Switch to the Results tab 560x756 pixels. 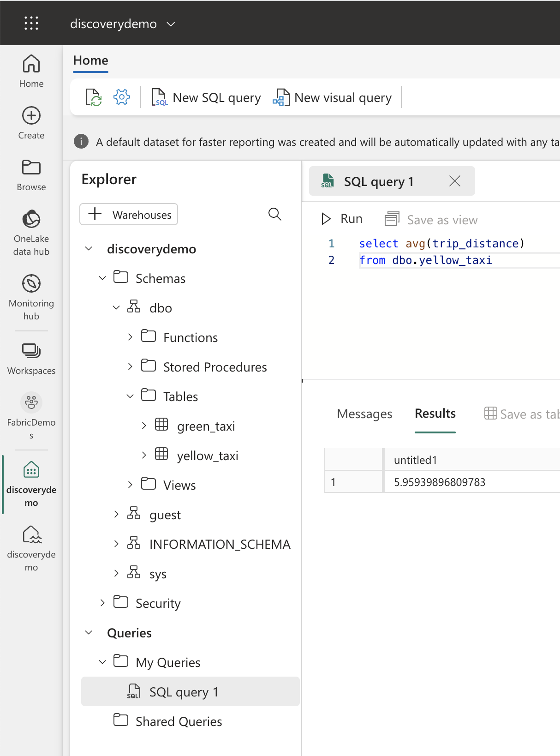point(435,414)
